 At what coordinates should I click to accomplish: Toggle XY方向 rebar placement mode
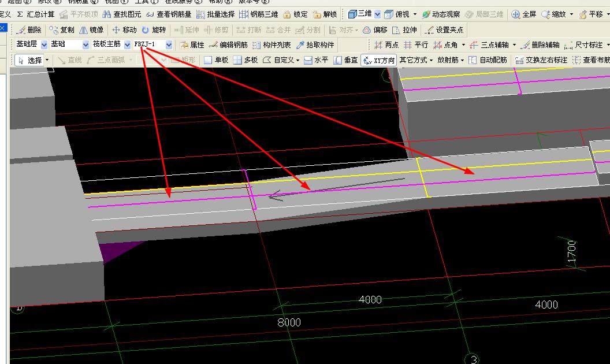click(378, 60)
